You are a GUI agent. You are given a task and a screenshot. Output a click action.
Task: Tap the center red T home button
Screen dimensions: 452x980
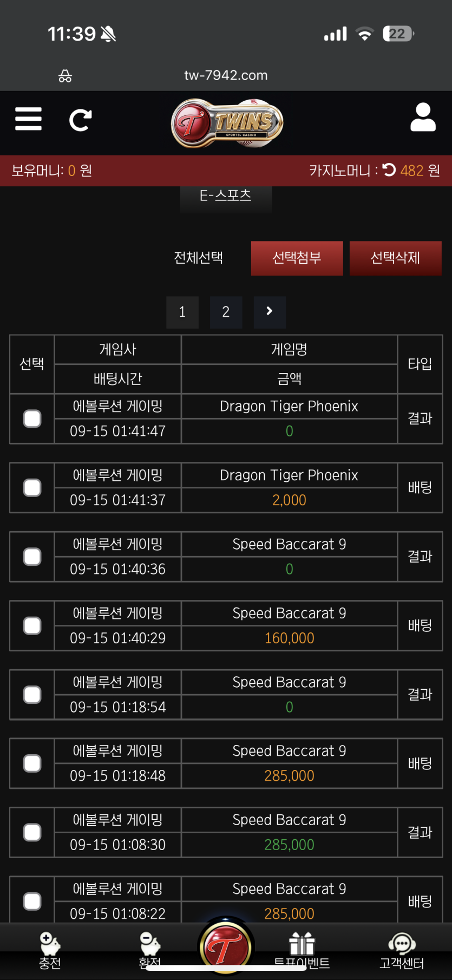pyautogui.click(x=226, y=947)
